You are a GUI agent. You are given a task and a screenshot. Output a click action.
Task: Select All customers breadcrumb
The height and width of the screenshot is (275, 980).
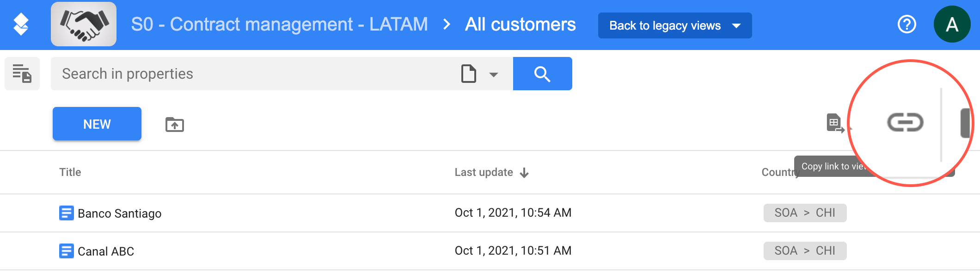[521, 24]
